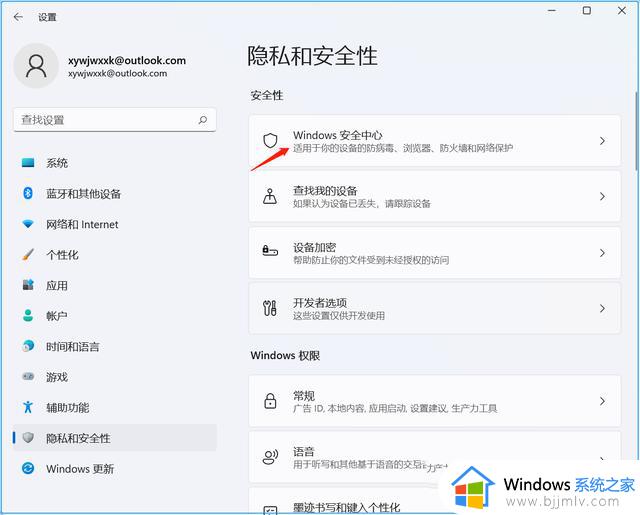Open 开发者选项 entry
The height and width of the screenshot is (515, 640).
(x=435, y=308)
